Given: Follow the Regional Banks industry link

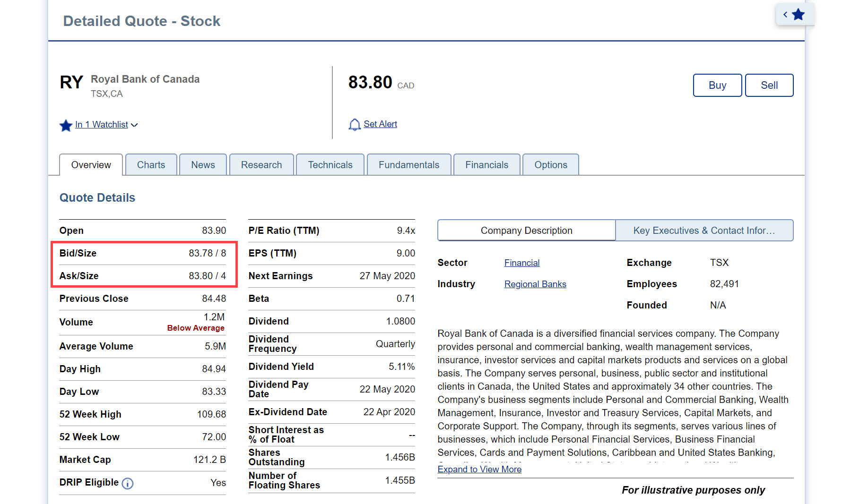Looking at the screenshot, I should coord(535,284).
